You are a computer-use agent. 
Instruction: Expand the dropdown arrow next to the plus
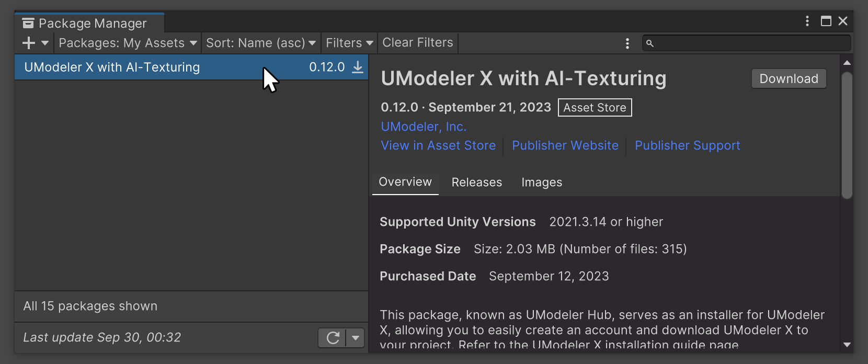(x=45, y=43)
